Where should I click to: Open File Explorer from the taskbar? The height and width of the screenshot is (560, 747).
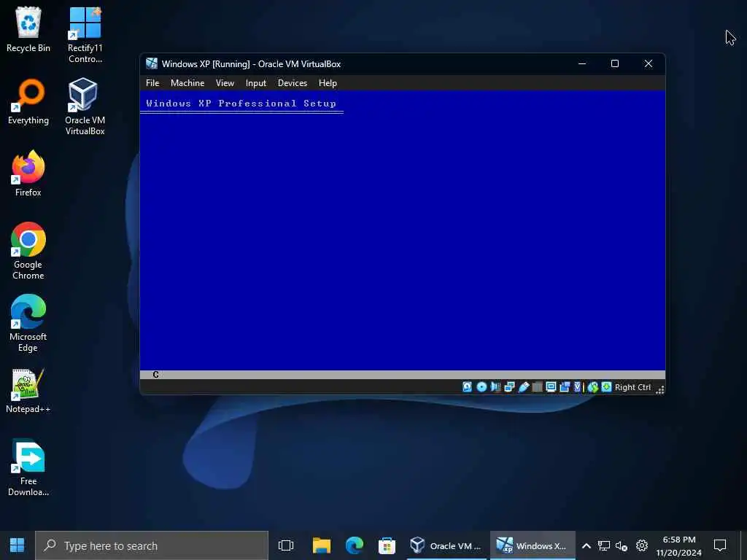[x=322, y=545]
